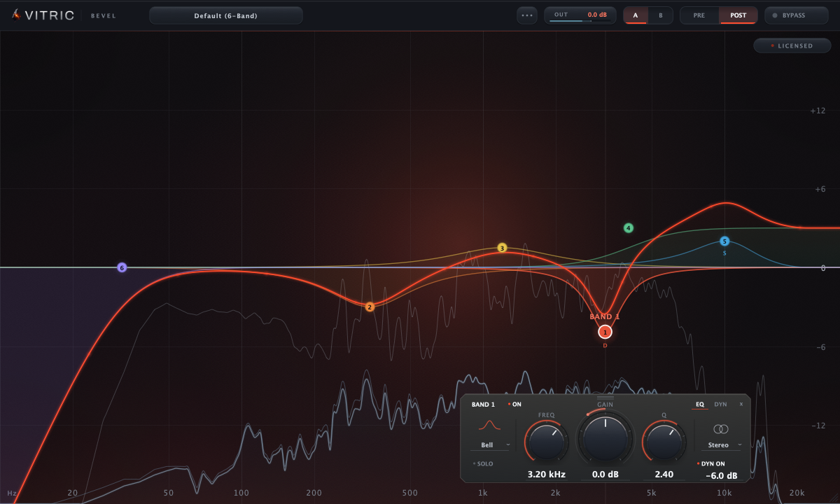
Task: Click the +12 dB scale label
Action: pyautogui.click(x=818, y=111)
